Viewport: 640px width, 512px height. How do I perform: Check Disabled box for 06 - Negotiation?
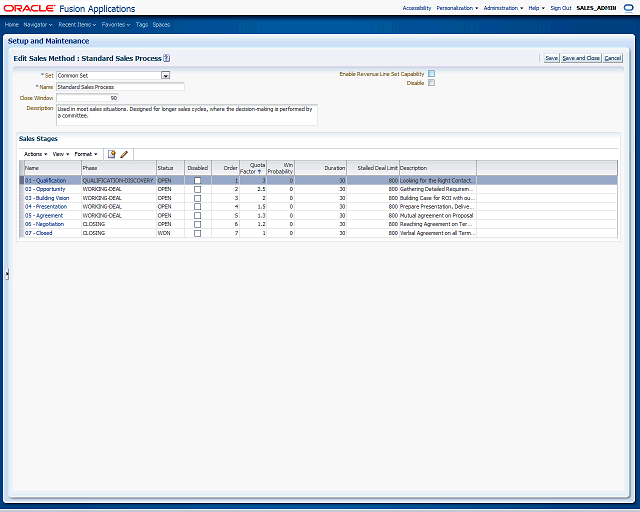coord(198,225)
